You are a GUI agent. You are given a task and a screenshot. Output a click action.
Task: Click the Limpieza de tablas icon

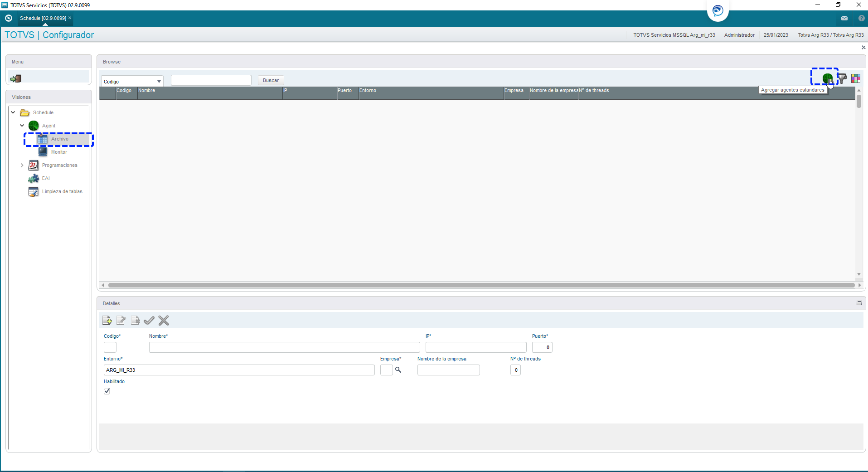point(34,191)
